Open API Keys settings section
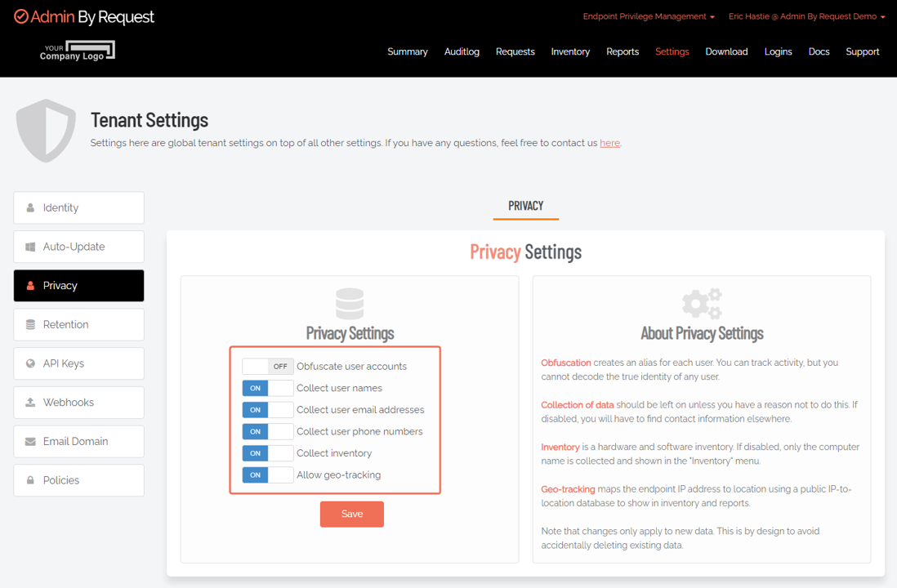897x588 pixels. pos(79,363)
